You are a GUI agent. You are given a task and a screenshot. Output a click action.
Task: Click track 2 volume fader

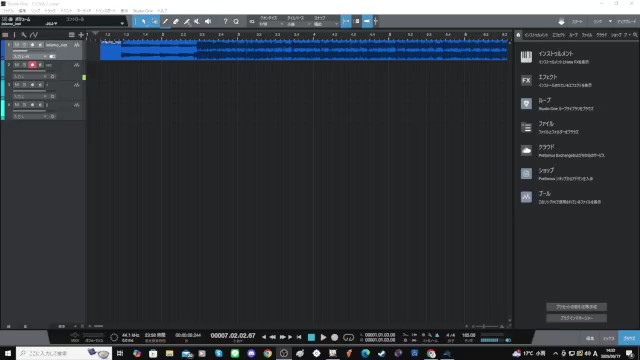click(29, 71)
